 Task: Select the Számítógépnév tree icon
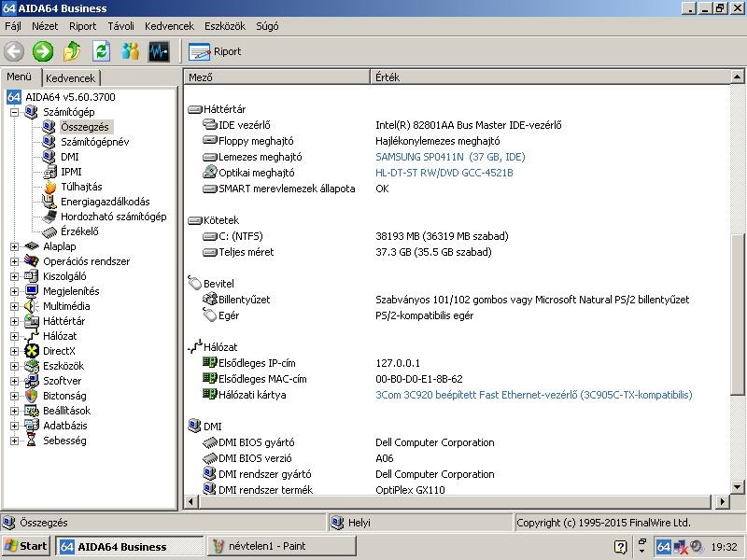tap(49, 142)
